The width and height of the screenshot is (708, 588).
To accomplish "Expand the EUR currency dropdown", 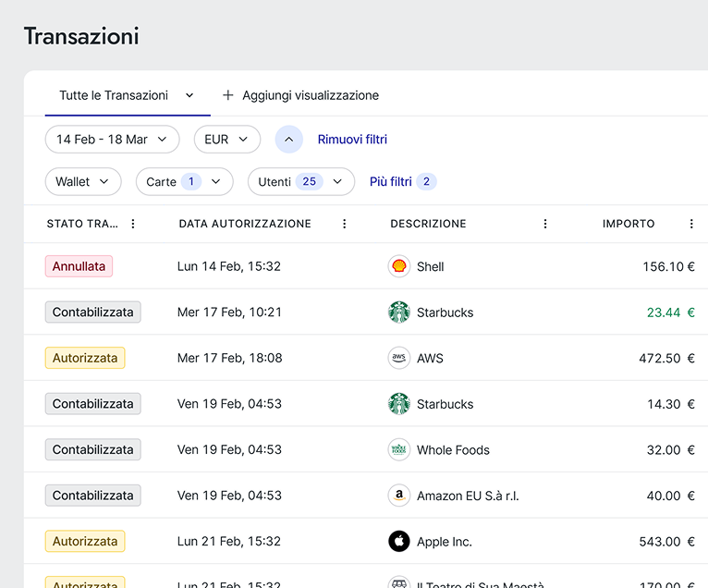I will click(226, 140).
